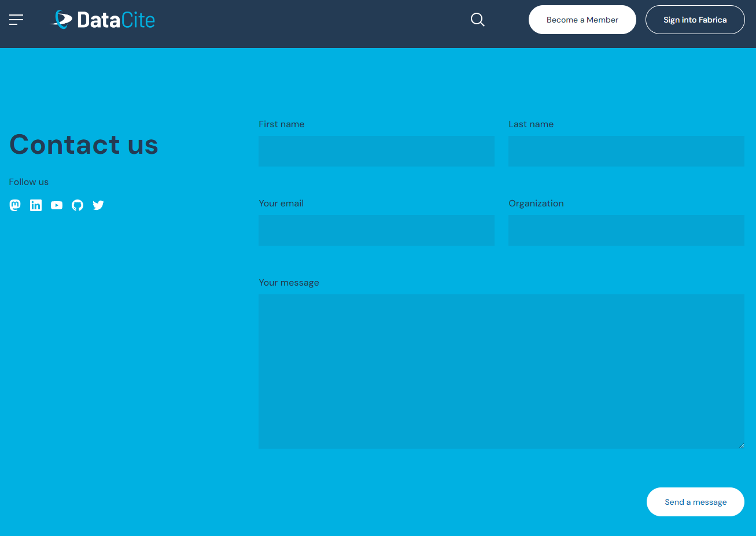Go to the YouTube channel icon
The image size is (756, 536).
coord(57,205)
